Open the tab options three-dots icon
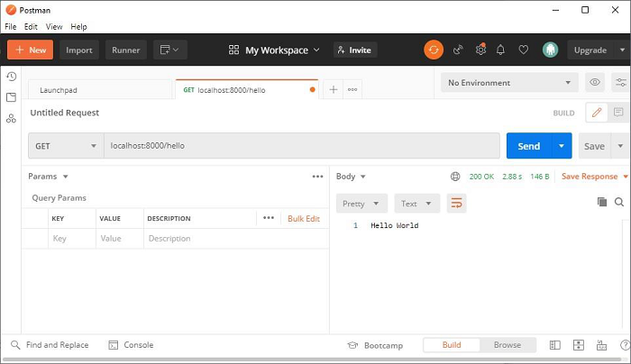The width and height of the screenshot is (631, 364). [352, 89]
